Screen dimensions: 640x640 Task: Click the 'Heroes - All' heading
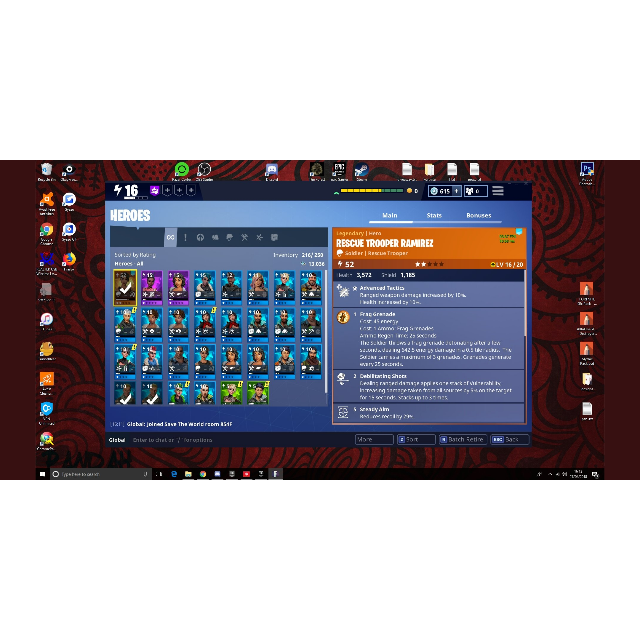coord(129,264)
